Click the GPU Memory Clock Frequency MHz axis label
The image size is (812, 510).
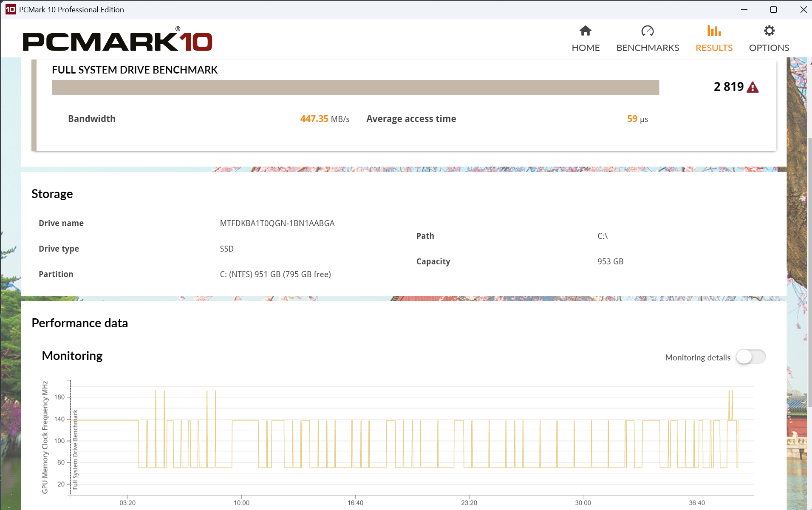pyautogui.click(x=45, y=437)
